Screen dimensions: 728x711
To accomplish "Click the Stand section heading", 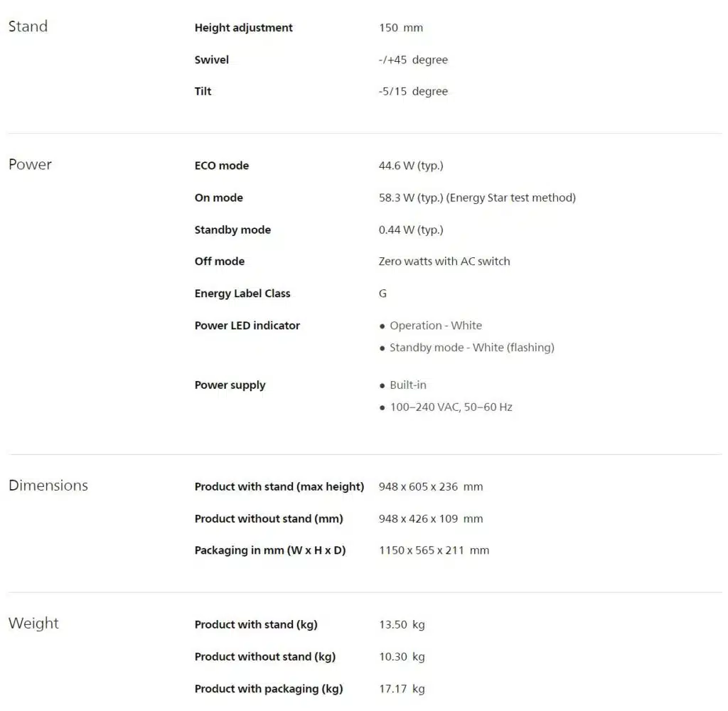I will pyautogui.click(x=28, y=27).
